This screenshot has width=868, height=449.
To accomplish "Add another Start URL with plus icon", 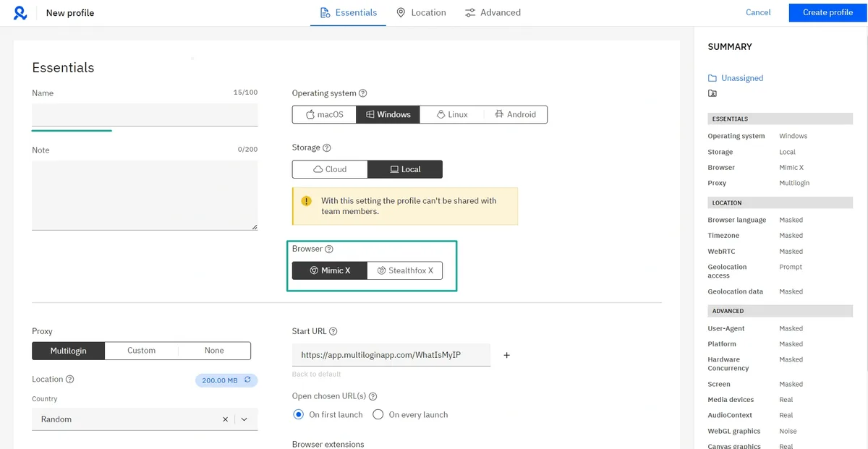I will coord(507,355).
